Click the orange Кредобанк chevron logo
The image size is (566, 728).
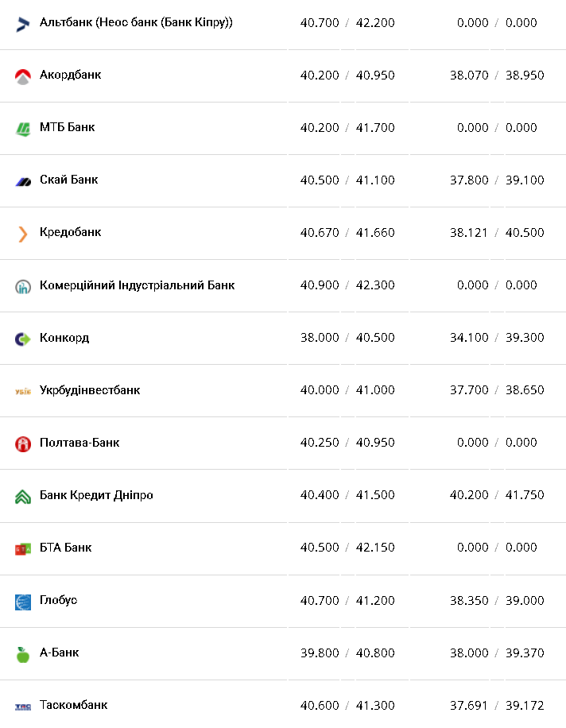click(22, 234)
